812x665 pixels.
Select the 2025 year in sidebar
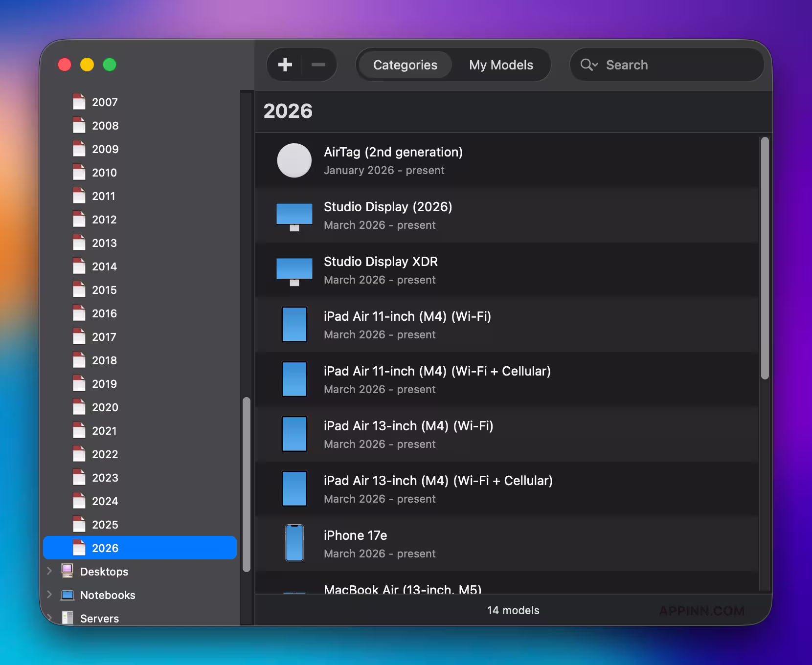tap(105, 525)
